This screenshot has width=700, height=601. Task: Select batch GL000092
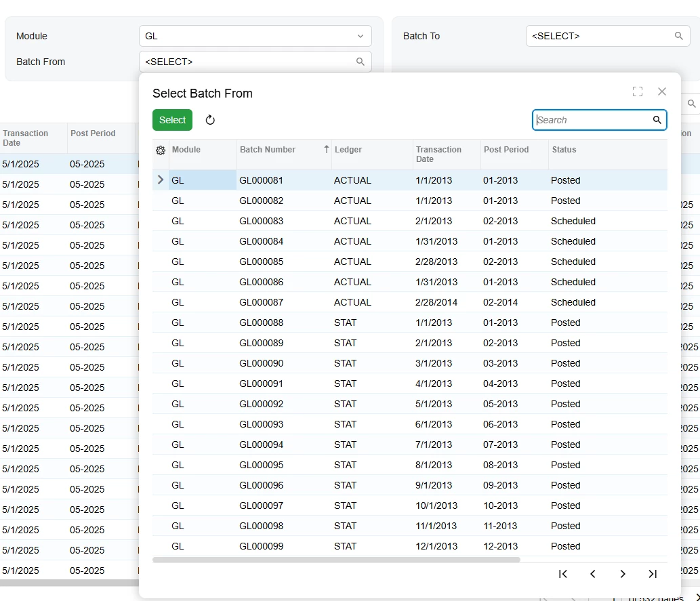410,404
